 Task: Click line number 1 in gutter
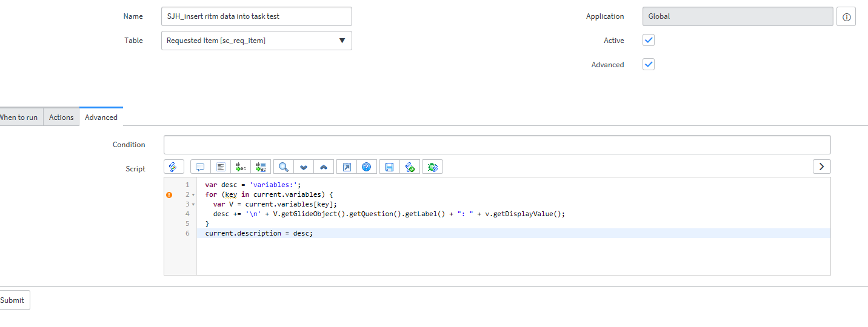click(x=187, y=185)
